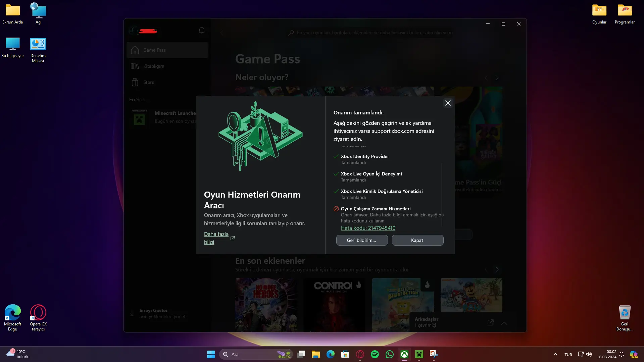The width and height of the screenshot is (644, 362).
Task: Open Spotify from the taskbar
Action: tap(375, 354)
